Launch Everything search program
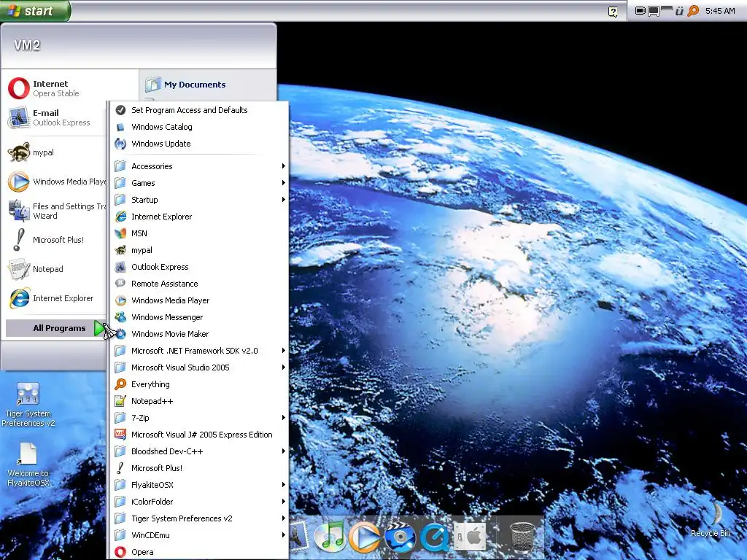747x560 pixels. pyautogui.click(x=198, y=384)
